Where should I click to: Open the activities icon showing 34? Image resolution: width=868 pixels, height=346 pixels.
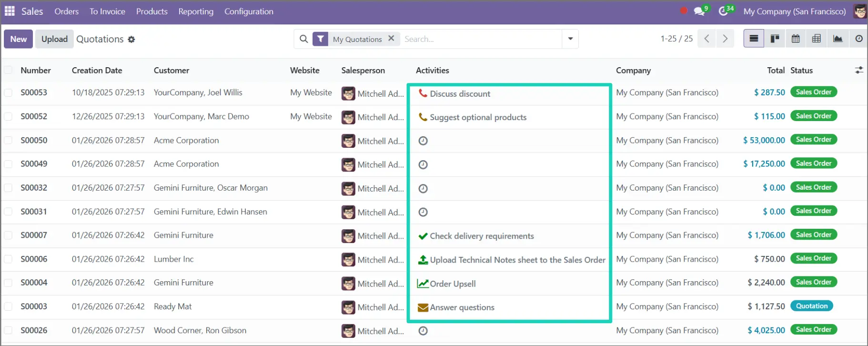[x=724, y=11]
